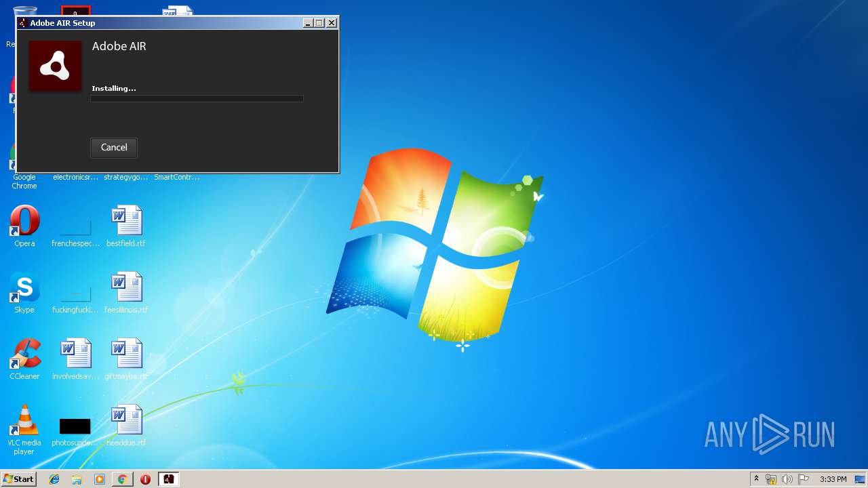The image size is (868, 488).
Task: Select the Opera desktop shortcut
Action: (24, 226)
